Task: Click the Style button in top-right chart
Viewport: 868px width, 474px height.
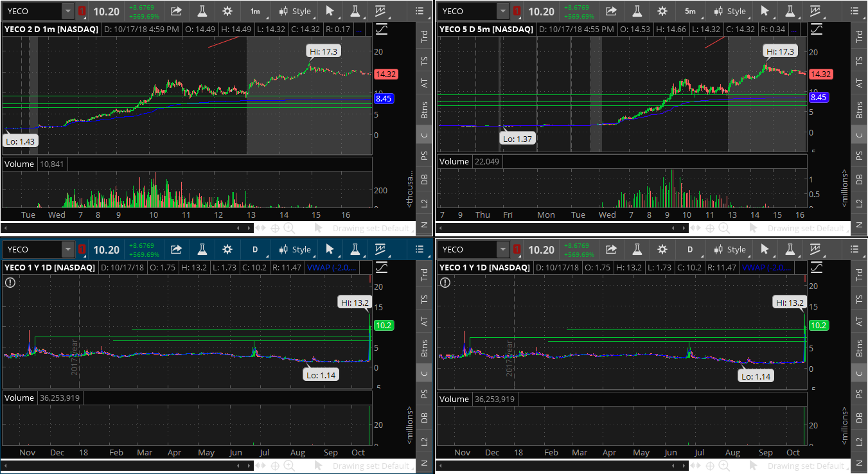Action: [x=731, y=11]
